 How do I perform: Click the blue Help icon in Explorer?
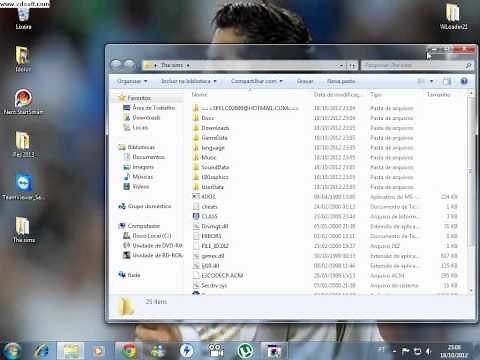click(464, 81)
